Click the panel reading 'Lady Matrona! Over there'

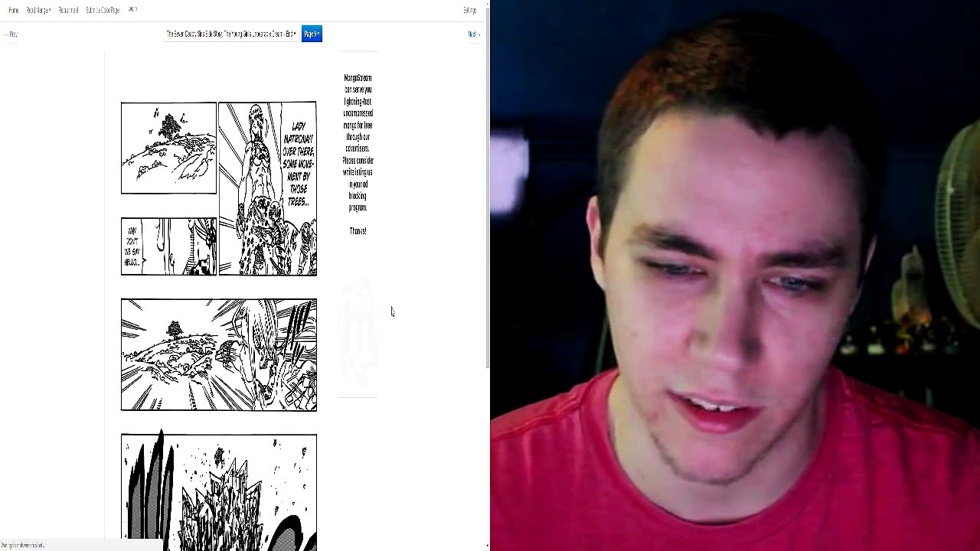267,188
